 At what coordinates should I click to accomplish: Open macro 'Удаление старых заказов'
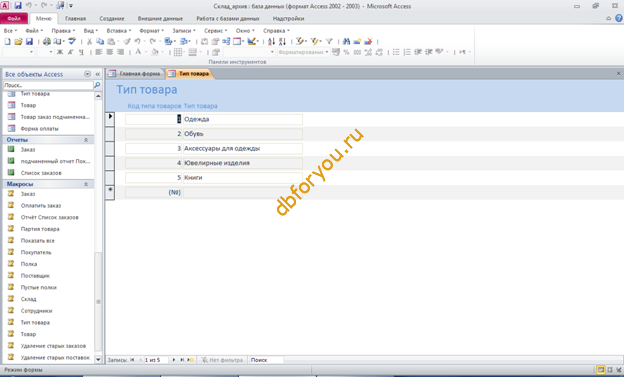click(53, 346)
